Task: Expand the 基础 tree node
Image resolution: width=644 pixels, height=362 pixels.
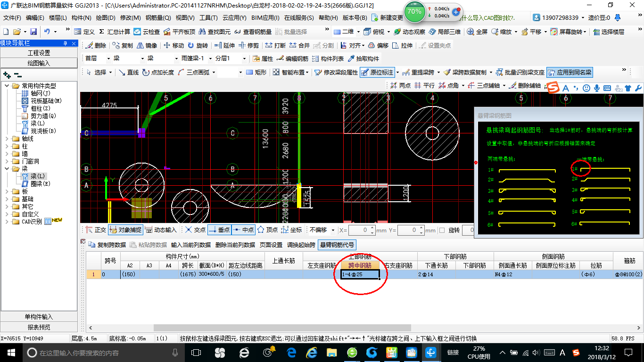Action: pos(8,199)
